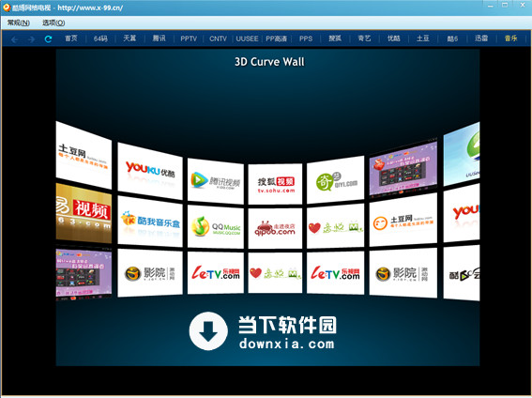This screenshot has height=398, width=532.
Task: Open the 影院 tile below the orange 土豆网 tile
Action: (x=403, y=273)
